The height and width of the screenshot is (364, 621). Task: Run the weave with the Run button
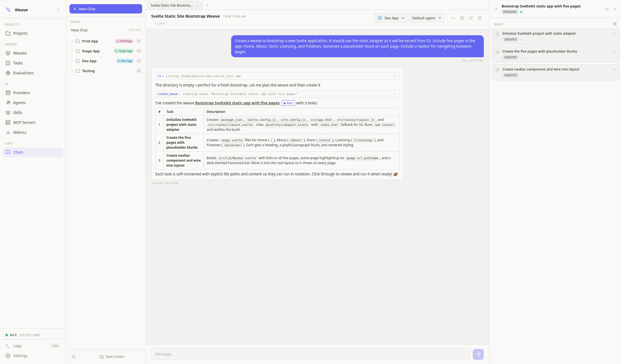pyautogui.click(x=288, y=103)
